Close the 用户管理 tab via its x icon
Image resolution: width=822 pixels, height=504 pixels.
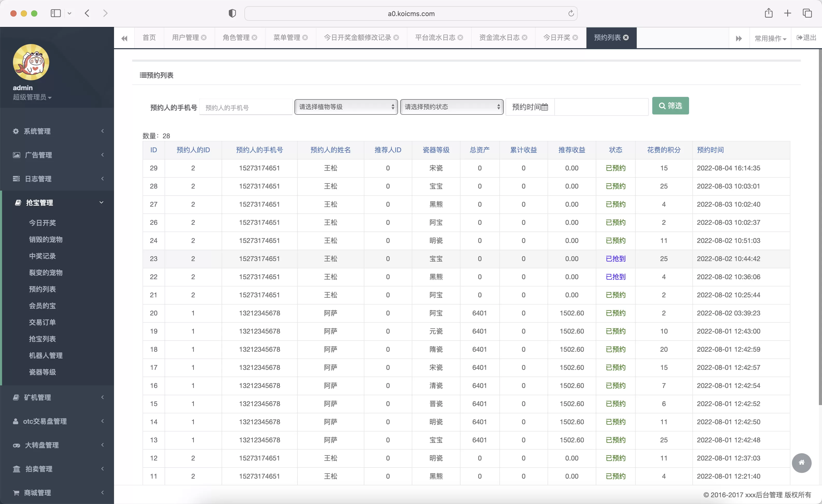point(204,38)
